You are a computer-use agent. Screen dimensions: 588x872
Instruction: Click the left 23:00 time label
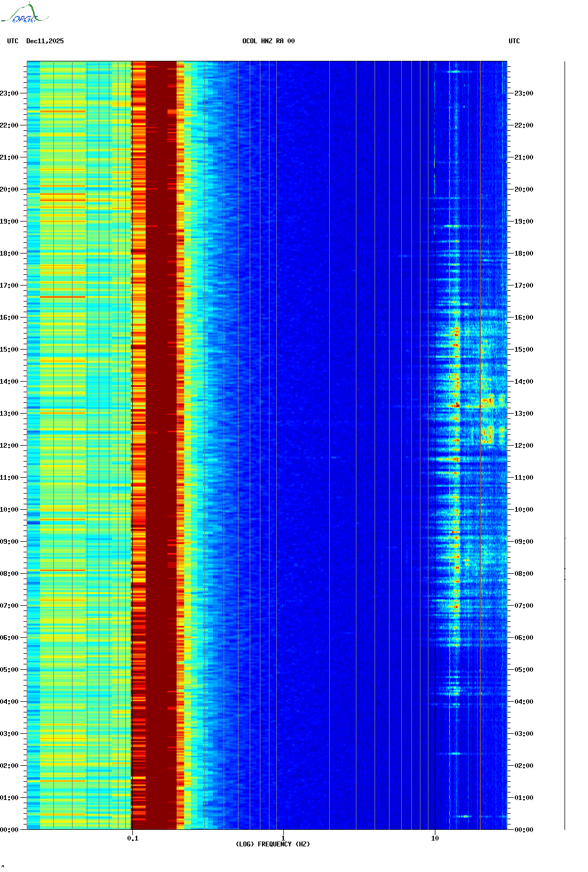pyautogui.click(x=9, y=93)
